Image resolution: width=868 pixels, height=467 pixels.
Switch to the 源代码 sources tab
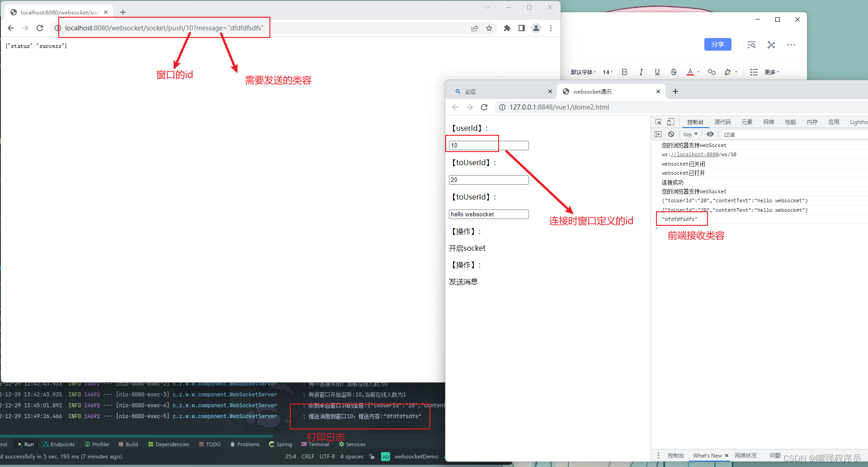coord(722,122)
